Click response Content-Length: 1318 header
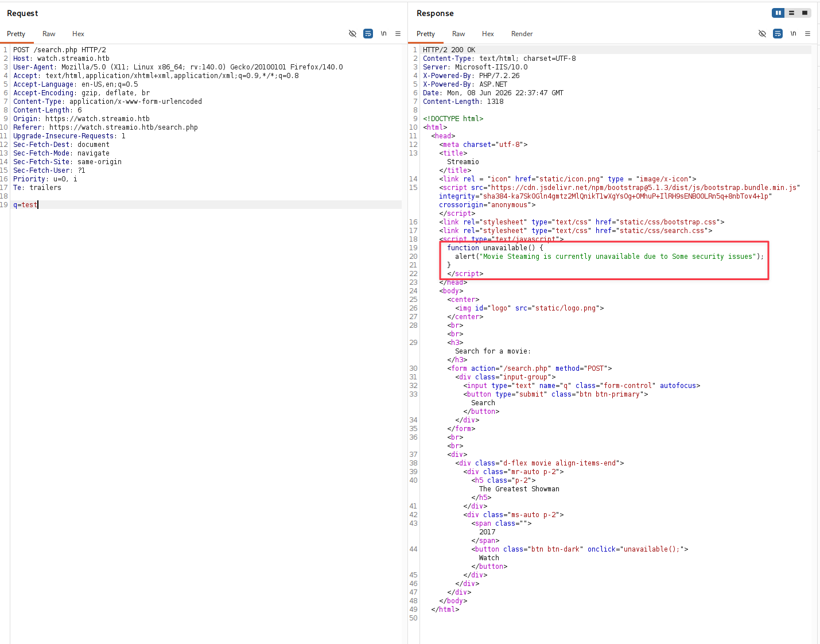Screen dimensions: 820x644 [x=463, y=102]
